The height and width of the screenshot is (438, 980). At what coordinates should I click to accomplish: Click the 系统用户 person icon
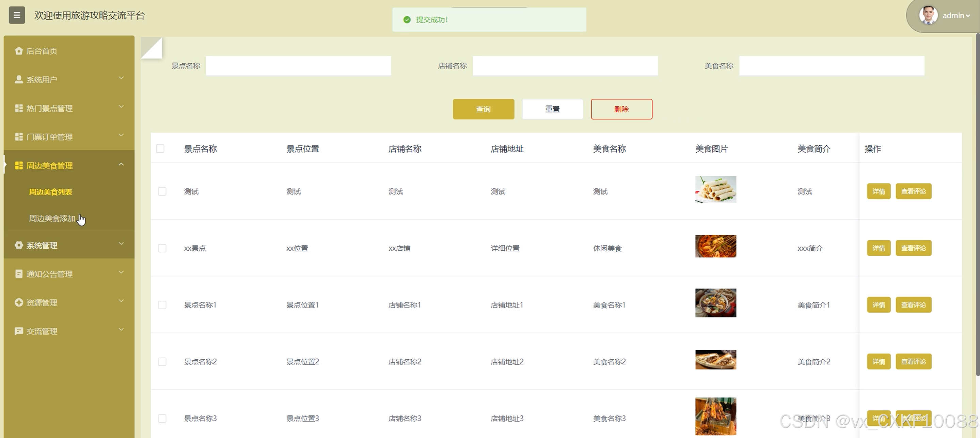tap(19, 79)
